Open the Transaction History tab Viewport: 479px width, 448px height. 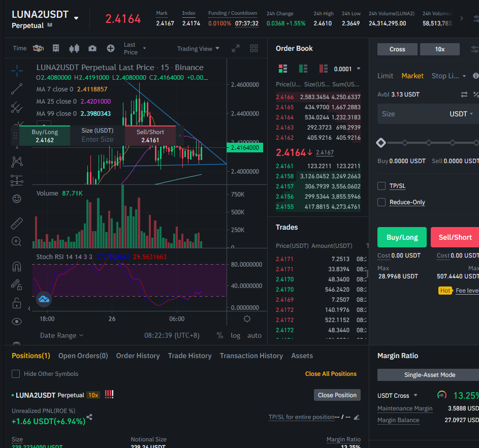click(x=251, y=356)
